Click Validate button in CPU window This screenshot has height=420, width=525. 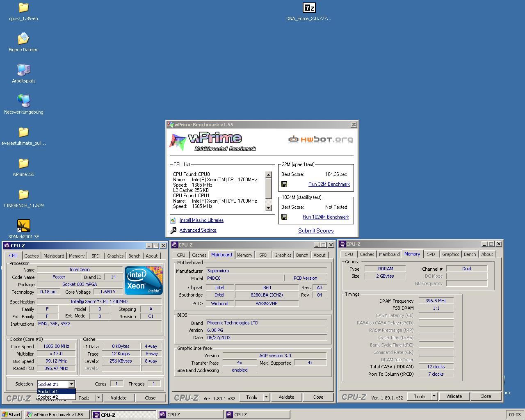point(119,398)
